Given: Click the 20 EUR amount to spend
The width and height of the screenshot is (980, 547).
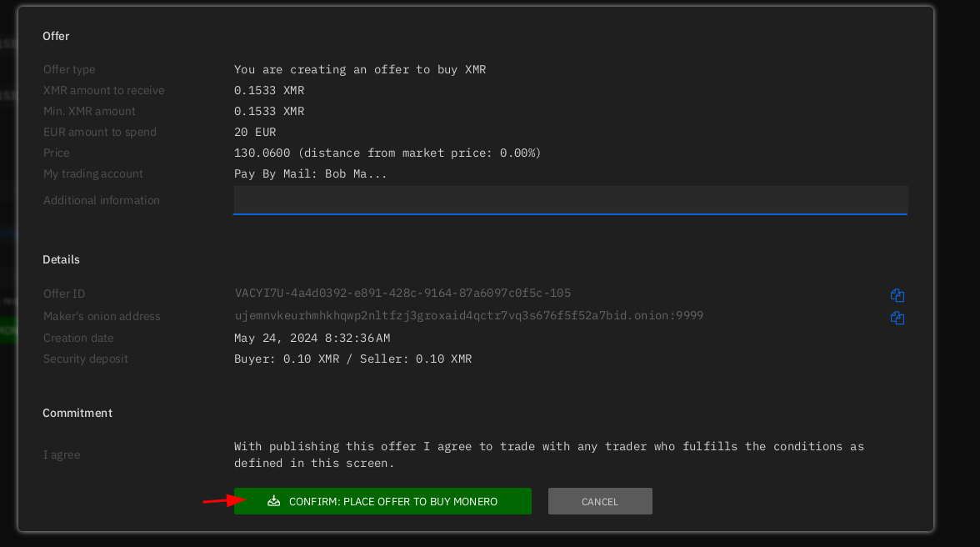Looking at the screenshot, I should tap(255, 132).
